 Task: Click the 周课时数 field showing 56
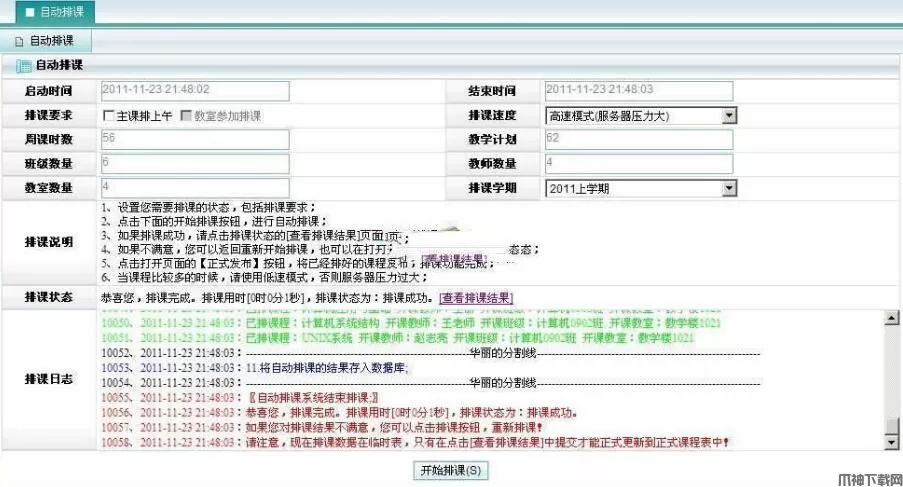point(195,139)
